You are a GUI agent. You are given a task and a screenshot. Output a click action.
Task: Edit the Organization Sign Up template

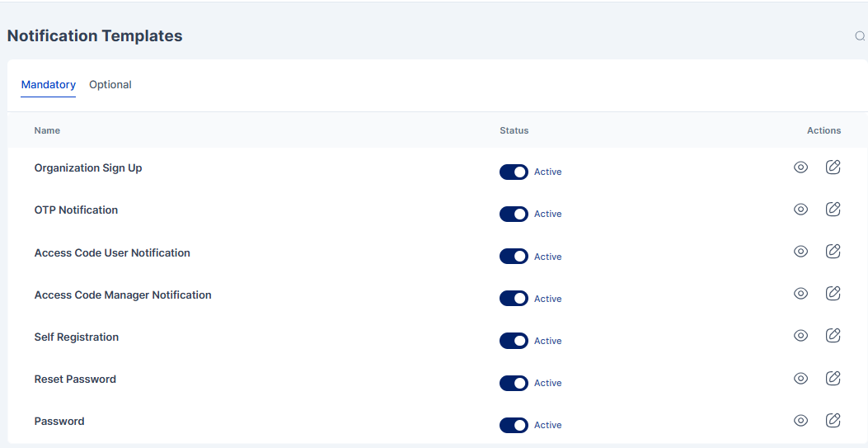[833, 167]
